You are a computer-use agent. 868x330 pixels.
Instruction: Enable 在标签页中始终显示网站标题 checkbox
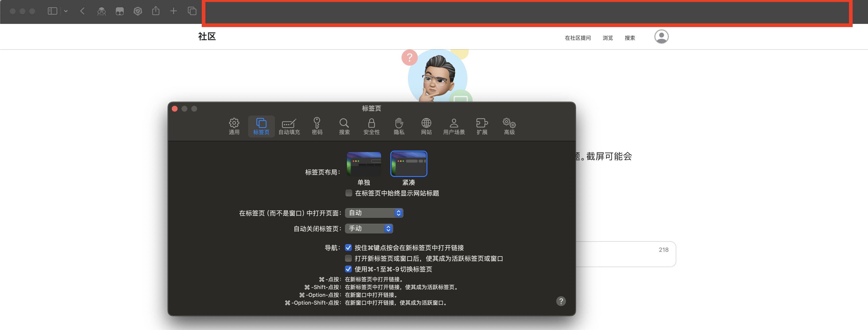(349, 193)
